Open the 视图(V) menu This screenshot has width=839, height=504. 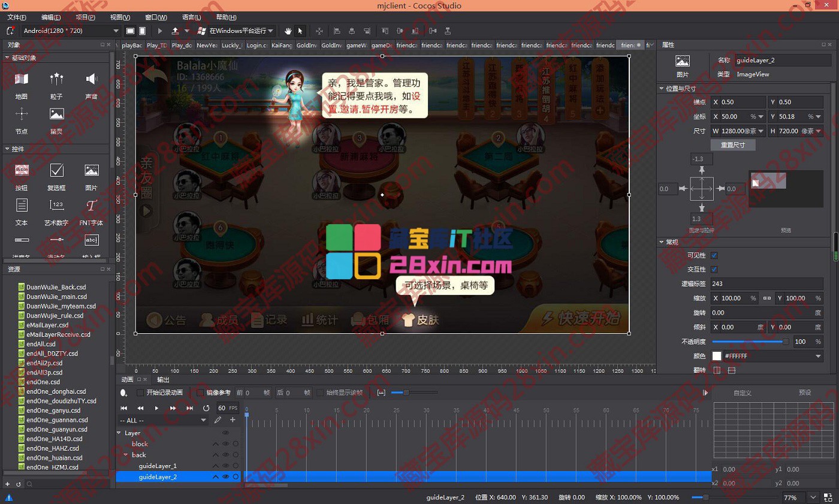pos(120,17)
